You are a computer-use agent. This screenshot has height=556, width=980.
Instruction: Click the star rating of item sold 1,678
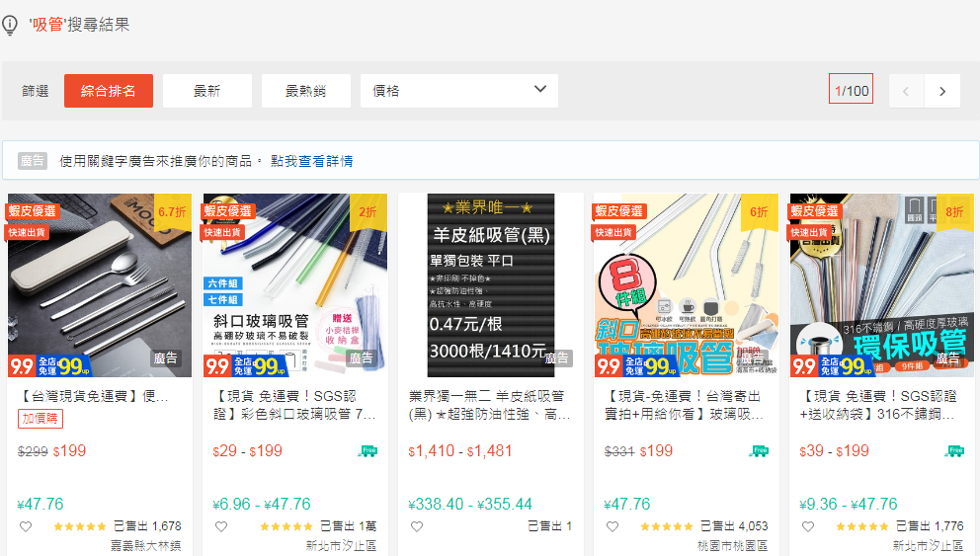click(80, 526)
